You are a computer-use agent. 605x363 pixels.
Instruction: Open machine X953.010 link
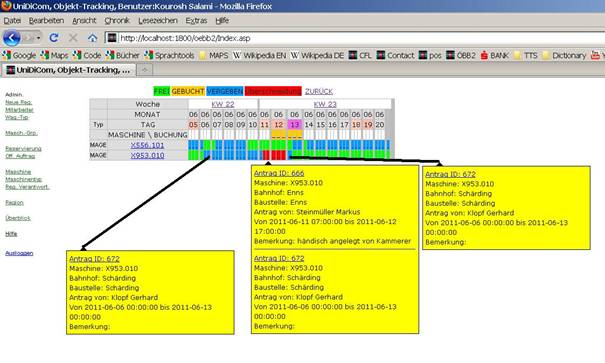tap(147, 155)
